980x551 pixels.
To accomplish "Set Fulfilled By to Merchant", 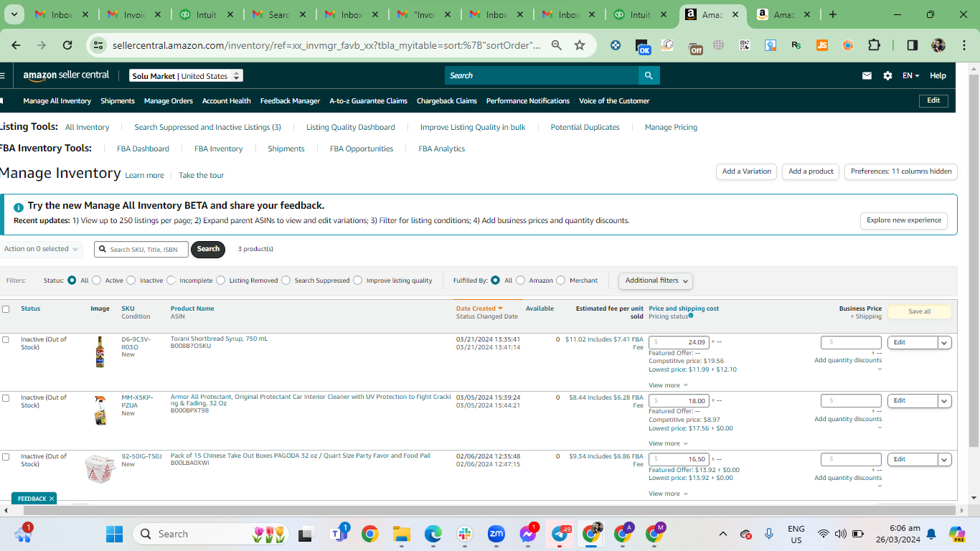I will pyautogui.click(x=561, y=281).
